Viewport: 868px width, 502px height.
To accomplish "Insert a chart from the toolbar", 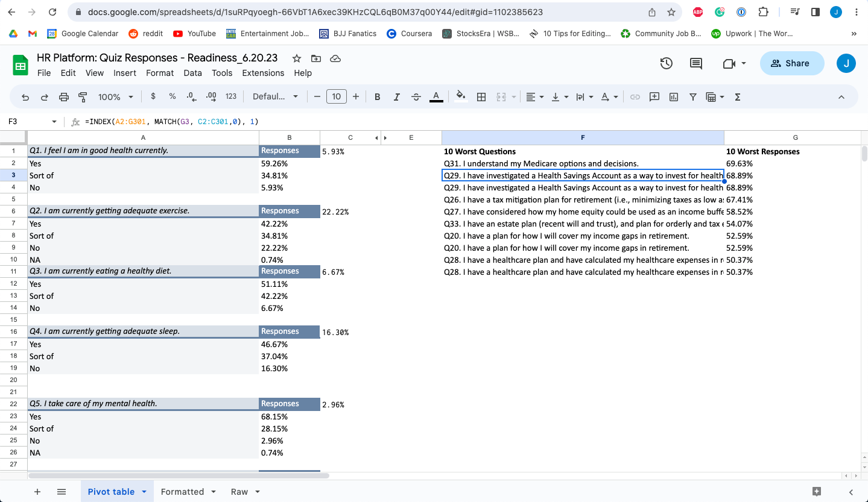I will click(x=673, y=96).
